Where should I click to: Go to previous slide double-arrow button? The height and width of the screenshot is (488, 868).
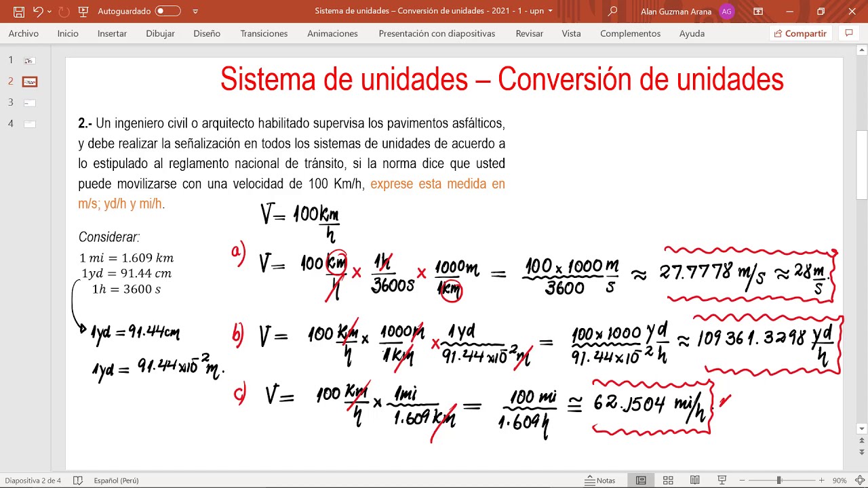862,441
